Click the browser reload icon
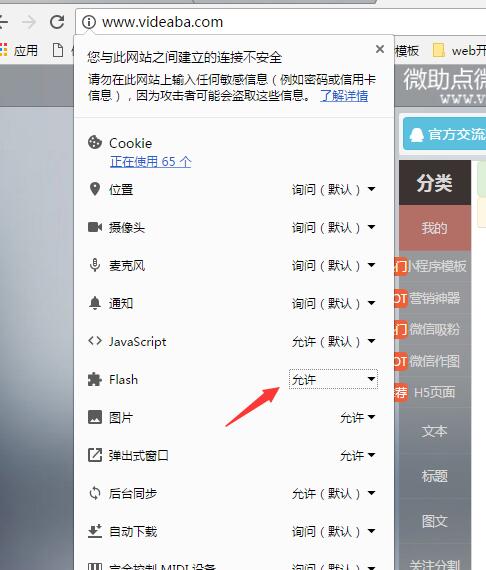 57,22
